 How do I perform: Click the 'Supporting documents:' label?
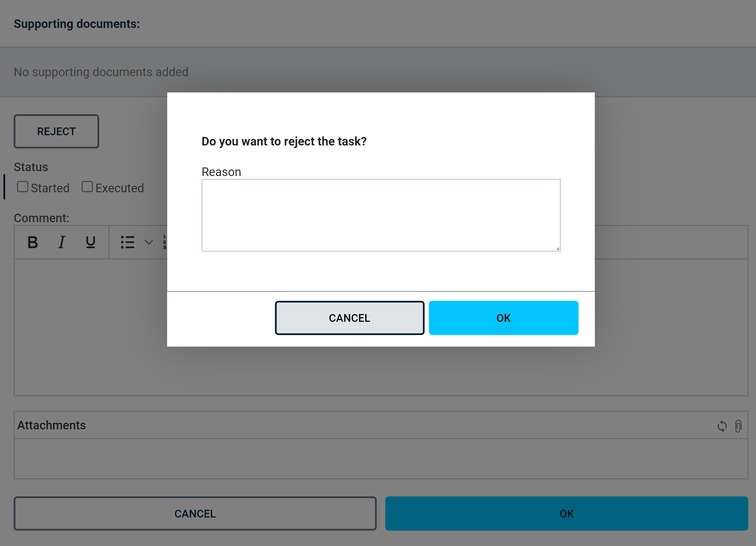pos(77,24)
